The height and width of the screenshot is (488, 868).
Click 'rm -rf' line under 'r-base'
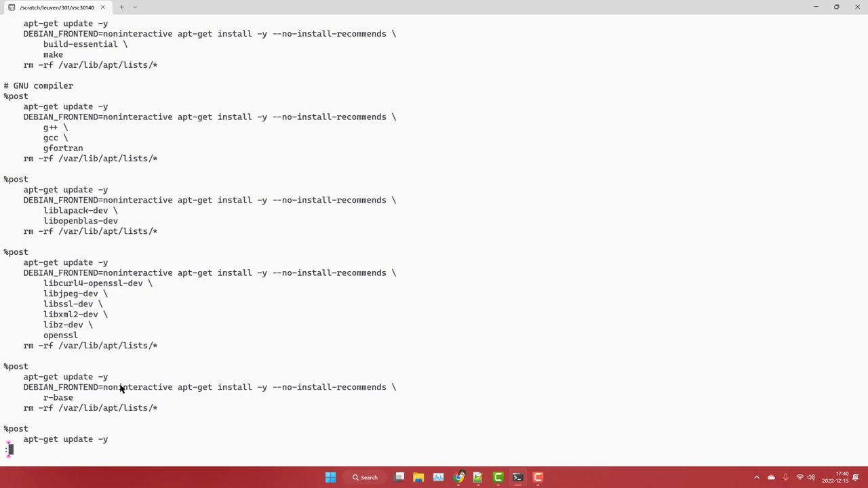(90, 408)
